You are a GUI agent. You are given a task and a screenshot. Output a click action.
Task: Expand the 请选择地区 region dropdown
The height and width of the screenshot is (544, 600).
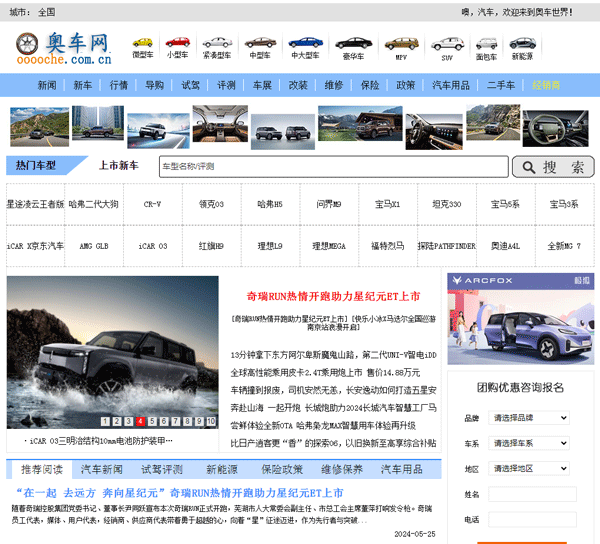point(529,469)
